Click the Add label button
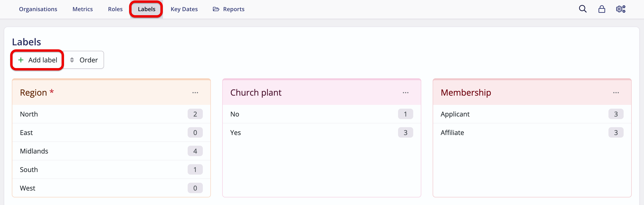Screen dimensions: 644x205 (x=37, y=60)
